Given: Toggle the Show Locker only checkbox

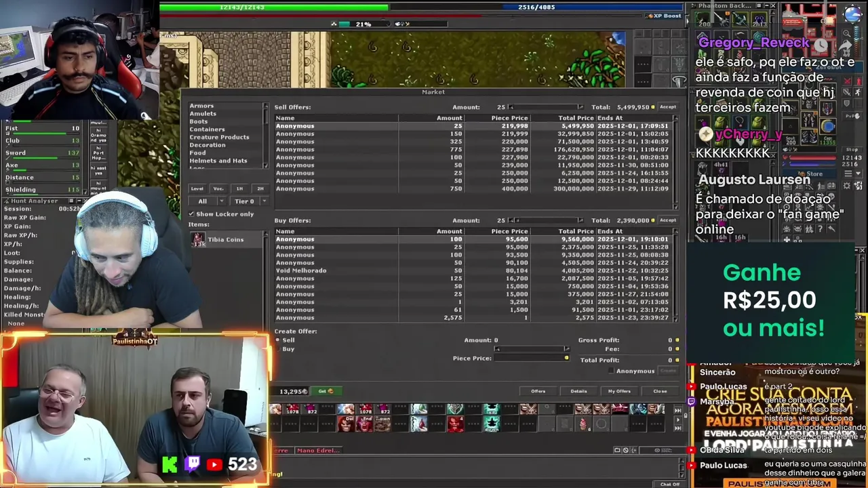Looking at the screenshot, I should 192,213.
